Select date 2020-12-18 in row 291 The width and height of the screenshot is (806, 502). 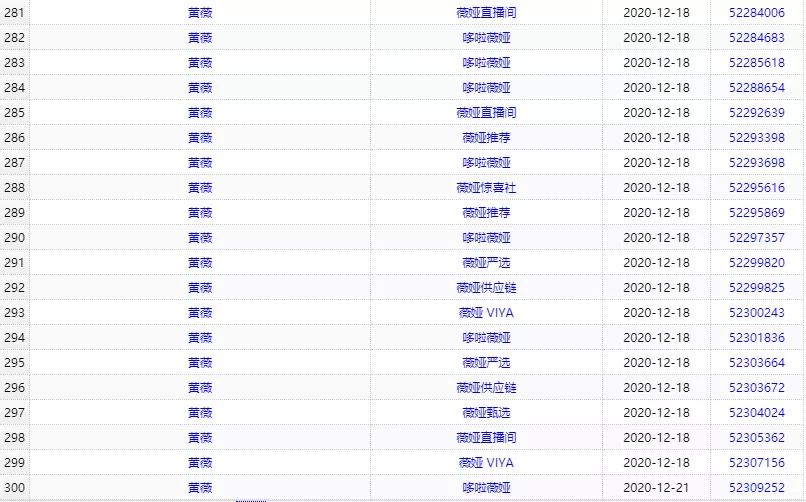click(656, 263)
